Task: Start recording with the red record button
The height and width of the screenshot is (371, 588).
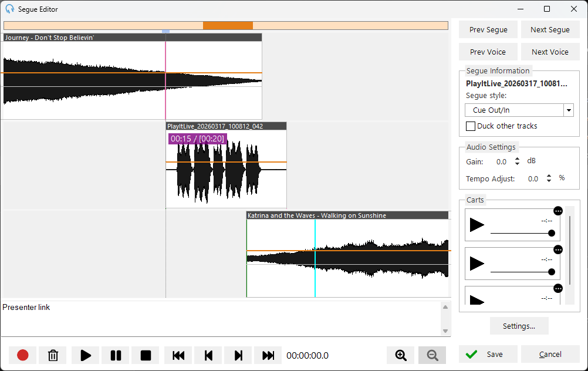Action: click(23, 355)
